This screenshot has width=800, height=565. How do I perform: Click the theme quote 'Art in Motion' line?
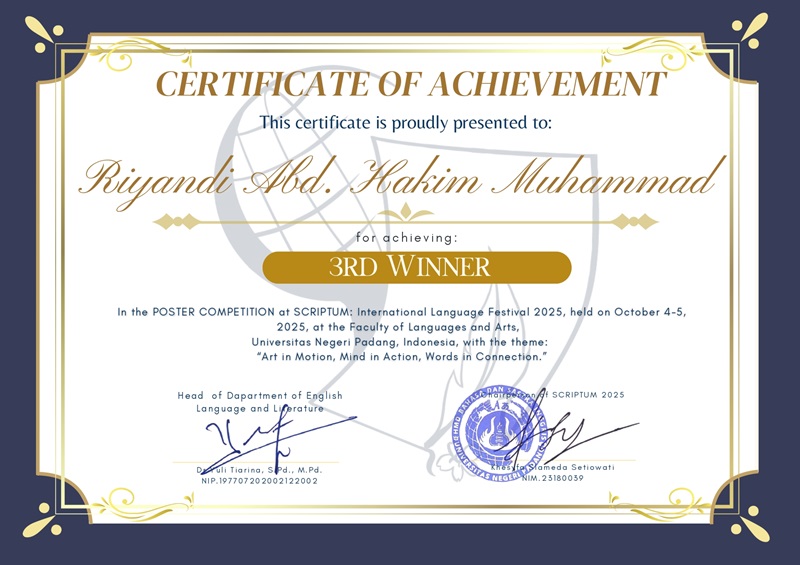pos(404,356)
